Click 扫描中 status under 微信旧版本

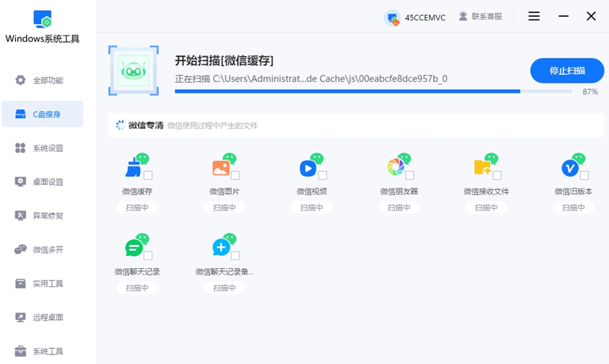click(x=573, y=207)
